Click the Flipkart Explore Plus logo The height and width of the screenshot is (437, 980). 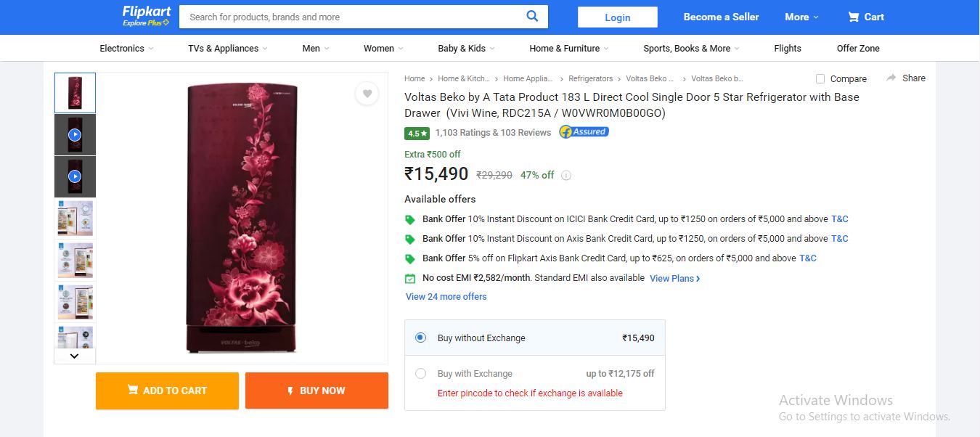(146, 16)
